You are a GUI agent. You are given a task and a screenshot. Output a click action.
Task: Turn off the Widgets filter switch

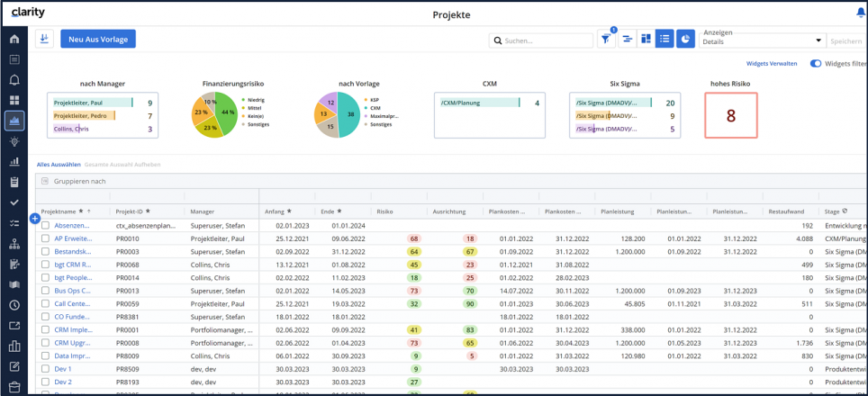816,64
